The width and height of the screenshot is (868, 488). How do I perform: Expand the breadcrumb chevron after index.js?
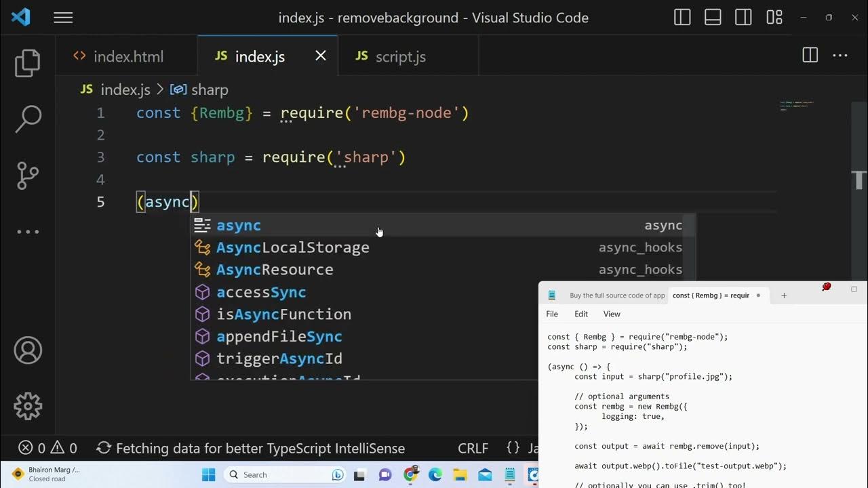click(x=160, y=89)
